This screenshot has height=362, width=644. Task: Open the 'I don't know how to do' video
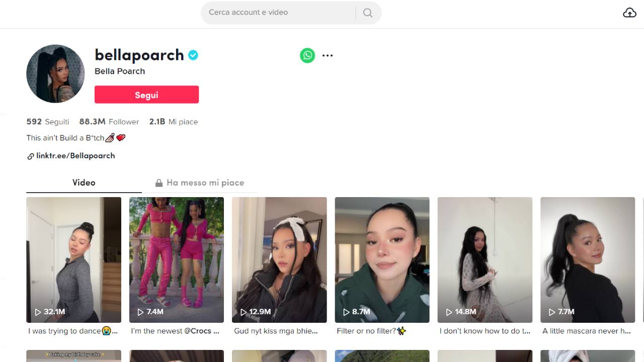(x=485, y=260)
